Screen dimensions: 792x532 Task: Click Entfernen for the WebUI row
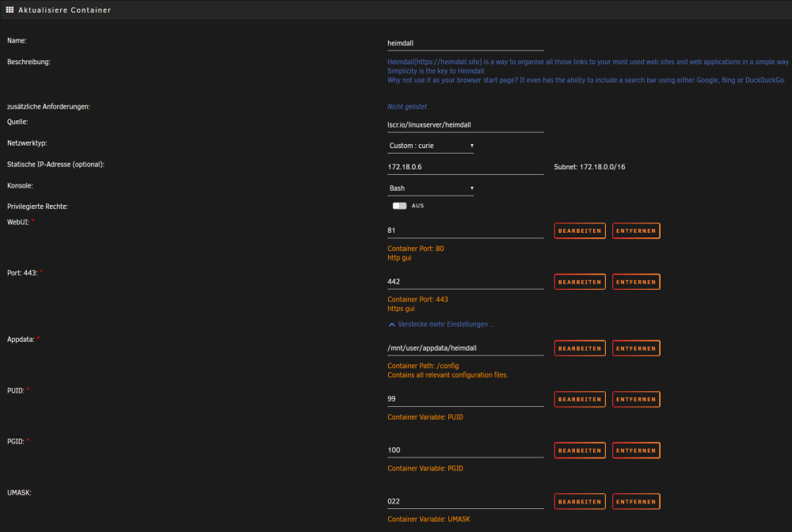[636, 230]
